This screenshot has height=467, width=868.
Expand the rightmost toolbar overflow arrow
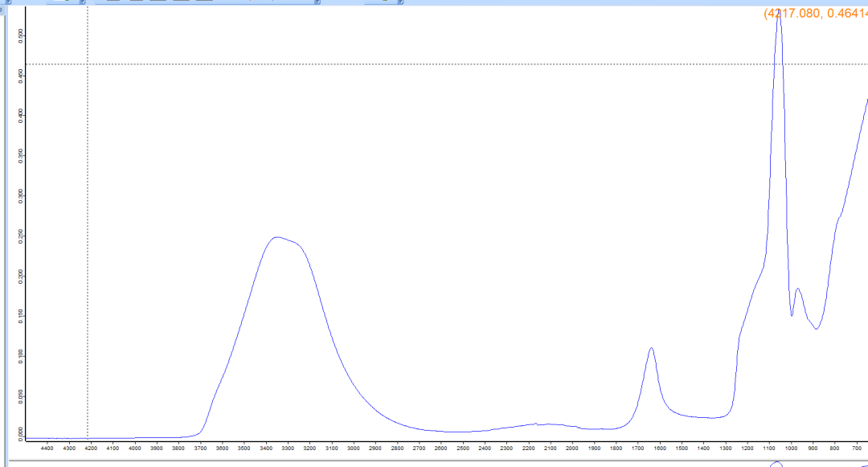coord(402,2)
